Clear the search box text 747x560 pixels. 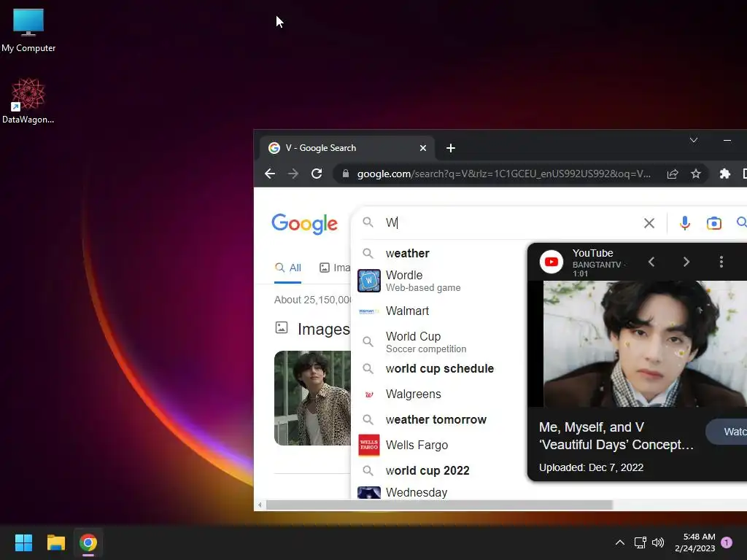point(649,223)
